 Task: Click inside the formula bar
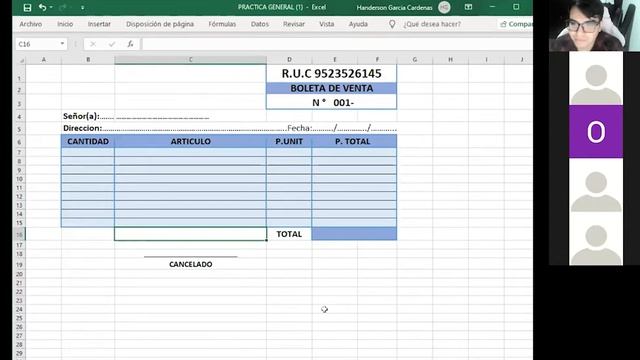[337, 44]
